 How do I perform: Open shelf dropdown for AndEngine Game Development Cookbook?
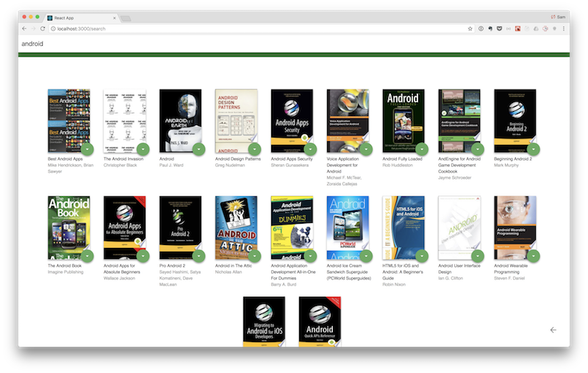(x=478, y=149)
